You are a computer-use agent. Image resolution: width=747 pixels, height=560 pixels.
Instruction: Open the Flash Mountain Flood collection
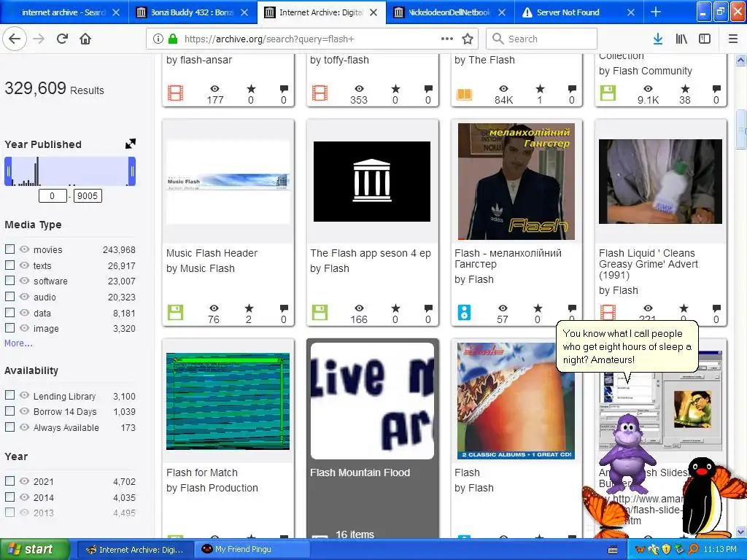point(360,472)
